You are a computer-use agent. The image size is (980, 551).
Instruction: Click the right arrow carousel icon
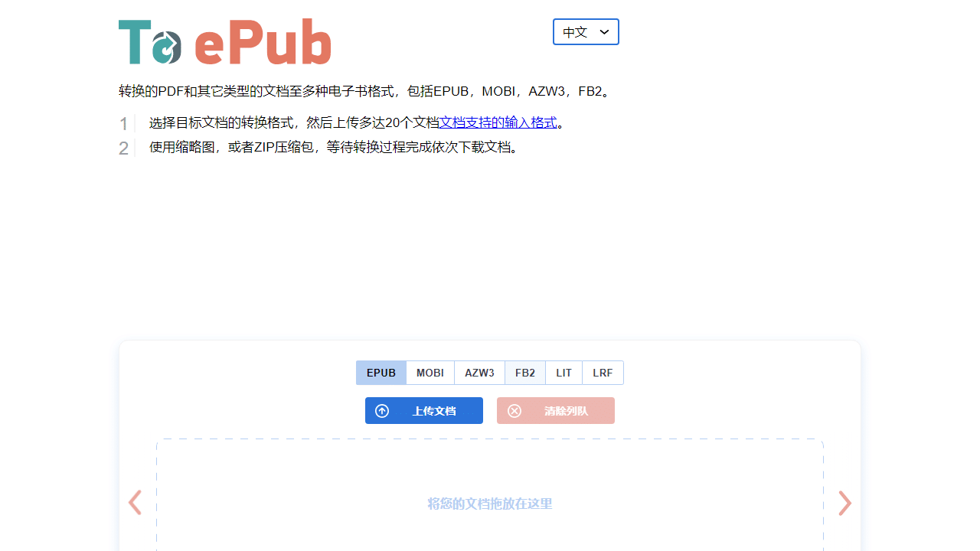844,503
